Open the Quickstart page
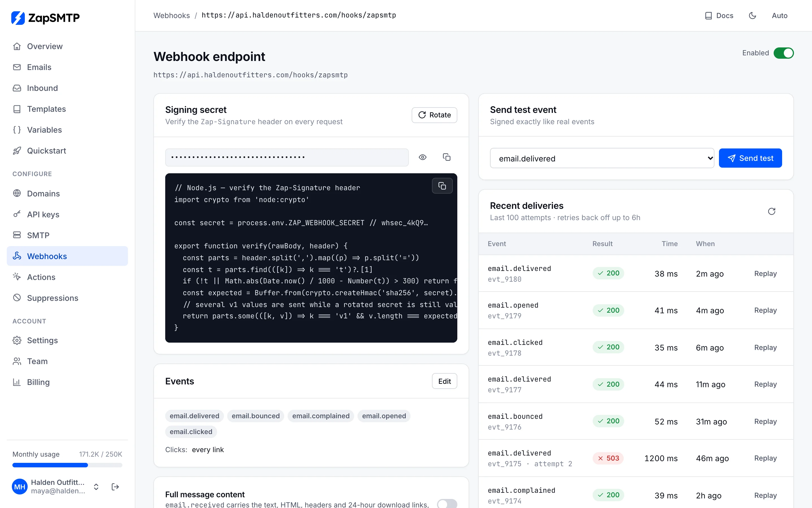The width and height of the screenshot is (812, 508). 67,150
